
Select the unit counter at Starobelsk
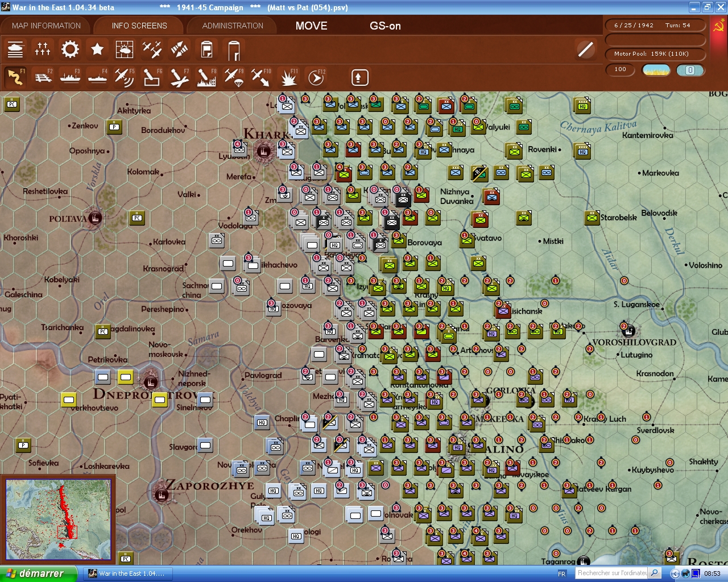click(592, 218)
